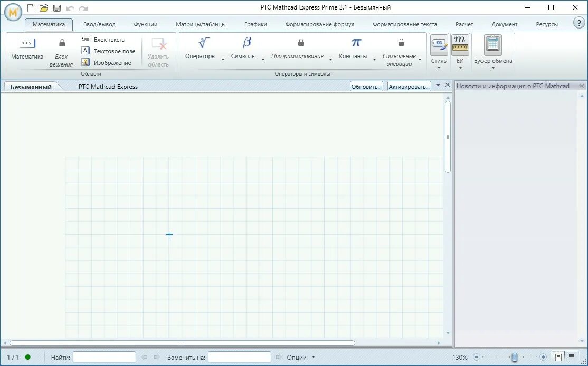Click the replace arrow next to Заменить на
This screenshot has width=588, height=366.
click(x=279, y=357)
